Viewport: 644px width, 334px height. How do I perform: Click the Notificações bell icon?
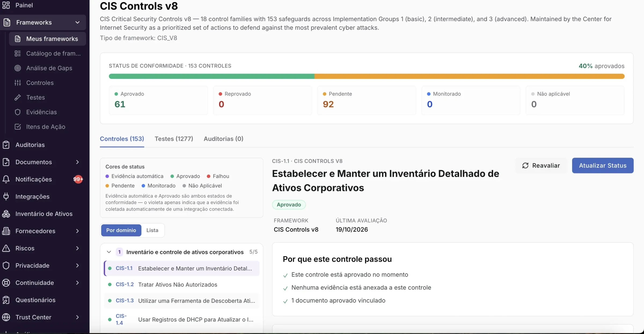(x=6, y=179)
